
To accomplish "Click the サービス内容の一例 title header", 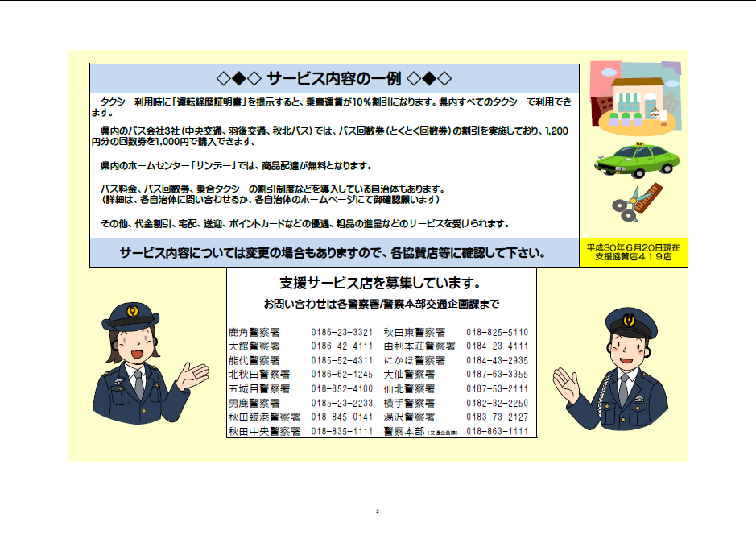I will point(334,78).
